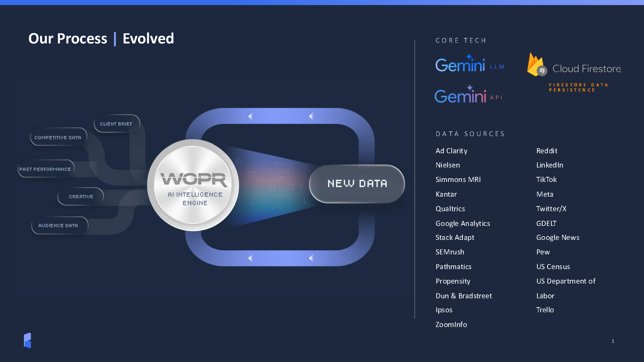This screenshot has height=362, width=644.
Task: Click the WOPR AI Intelligence Engine circle
Action: coord(193,185)
